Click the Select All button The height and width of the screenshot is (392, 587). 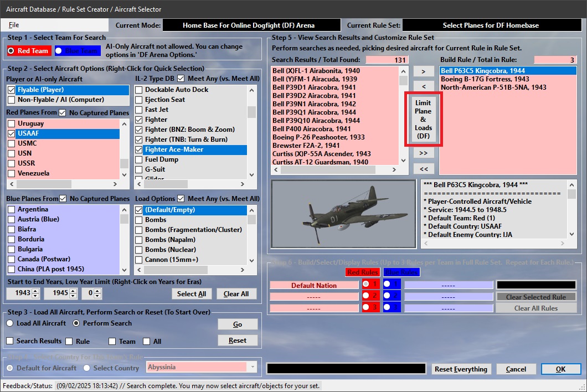(192, 295)
